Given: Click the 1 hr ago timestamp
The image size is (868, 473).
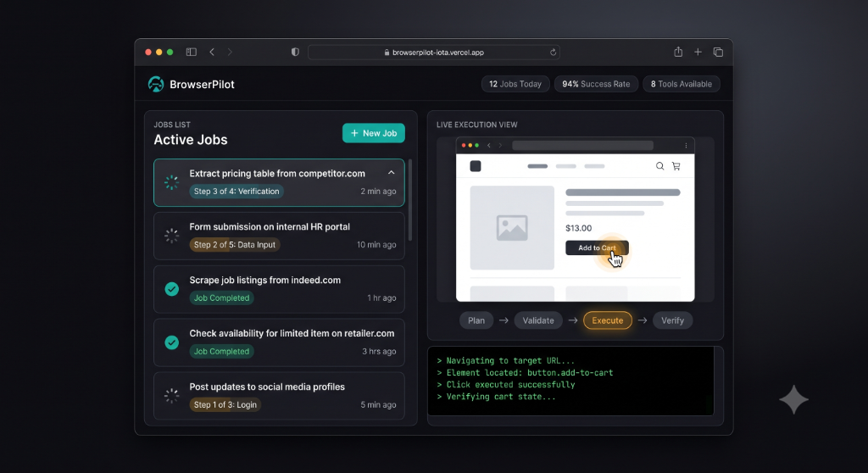Looking at the screenshot, I should pyautogui.click(x=382, y=298).
